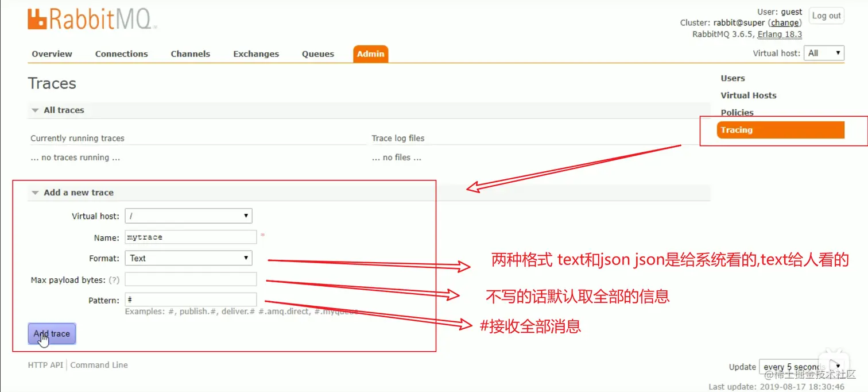Click the Log out button
This screenshot has height=392, width=868.
[x=826, y=16]
